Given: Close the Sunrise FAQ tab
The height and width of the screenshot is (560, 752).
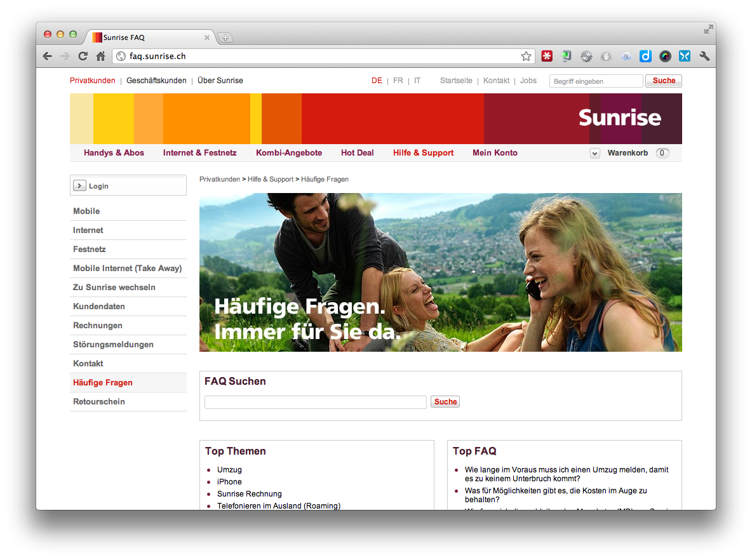Looking at the screenshot, I should tap(206, 37).
